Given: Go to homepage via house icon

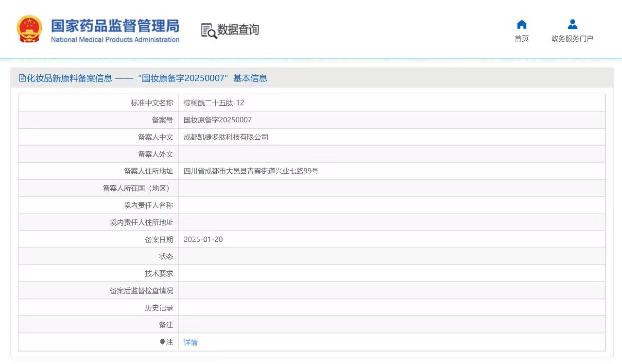Looking at the screenshot, I should click(521, 25).
